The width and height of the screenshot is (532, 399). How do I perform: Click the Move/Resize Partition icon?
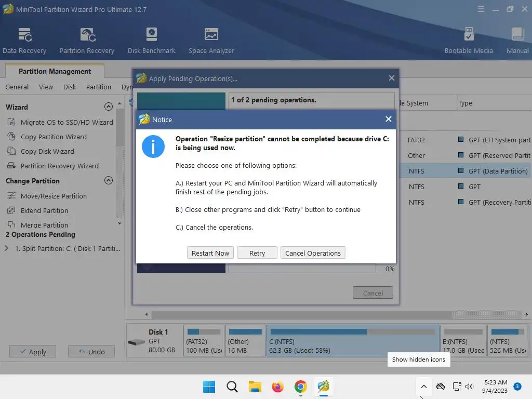pos(11,196)
